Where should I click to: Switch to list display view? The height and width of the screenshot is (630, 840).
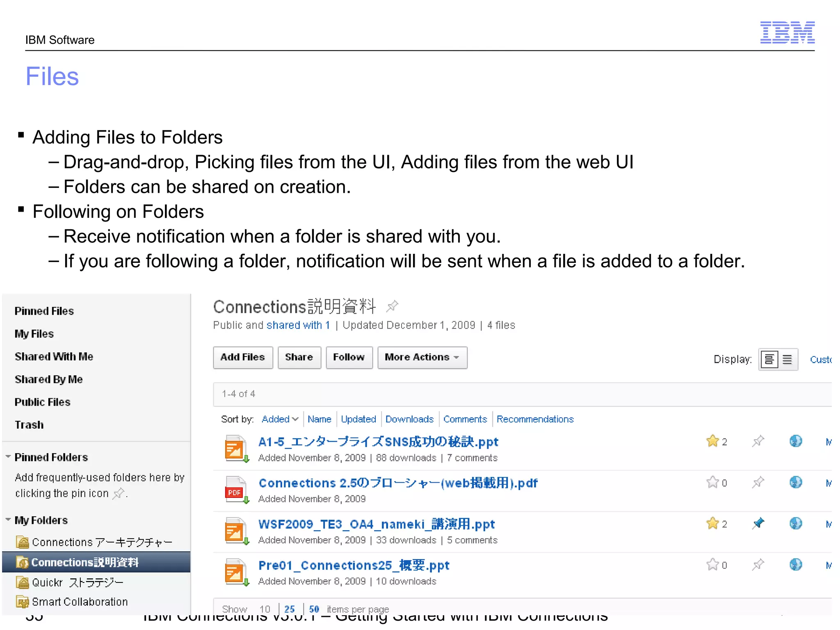point(787,360)
